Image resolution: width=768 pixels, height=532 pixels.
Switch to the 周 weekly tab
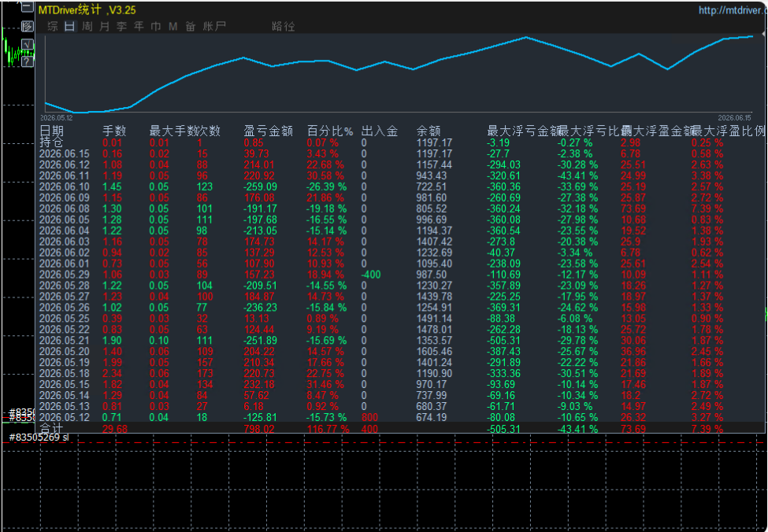tap(87, 27)
